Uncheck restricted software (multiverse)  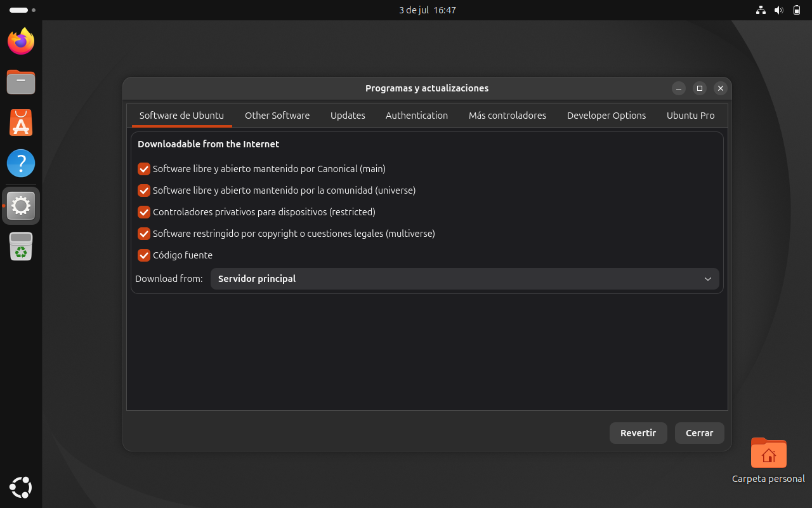pyautogui.click(x=144, y=234)
